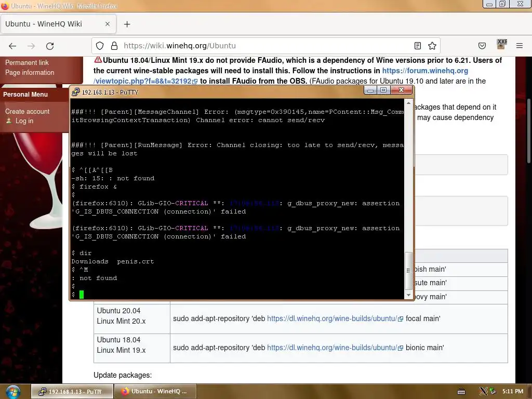Click the PuTTY scrollbar thumb

click(x=408, y=271)
